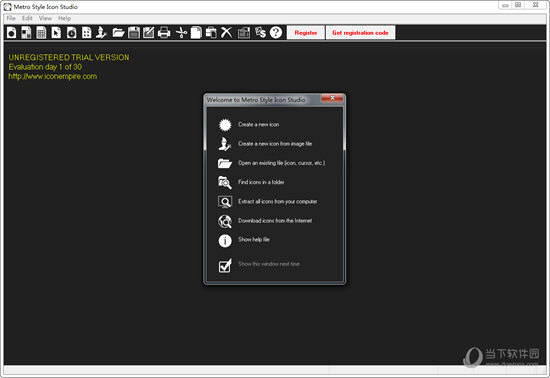Click Show help file text

click(254, 239)
